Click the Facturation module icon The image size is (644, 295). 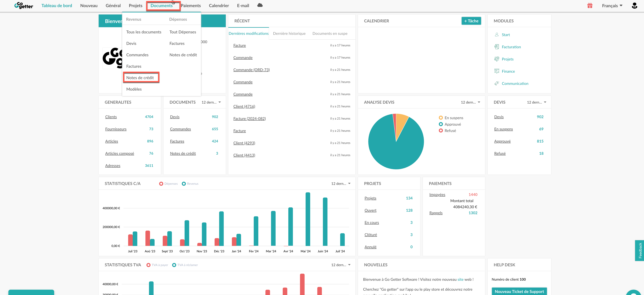click(x=497, y=47)
